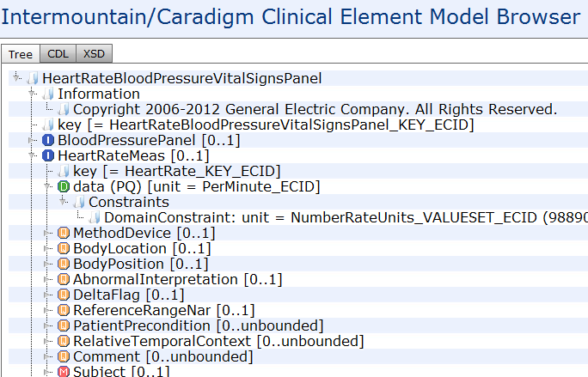588x377 pixels.
Task: Click the orange icon beside DeltaFlag
Action: (64, 295)
